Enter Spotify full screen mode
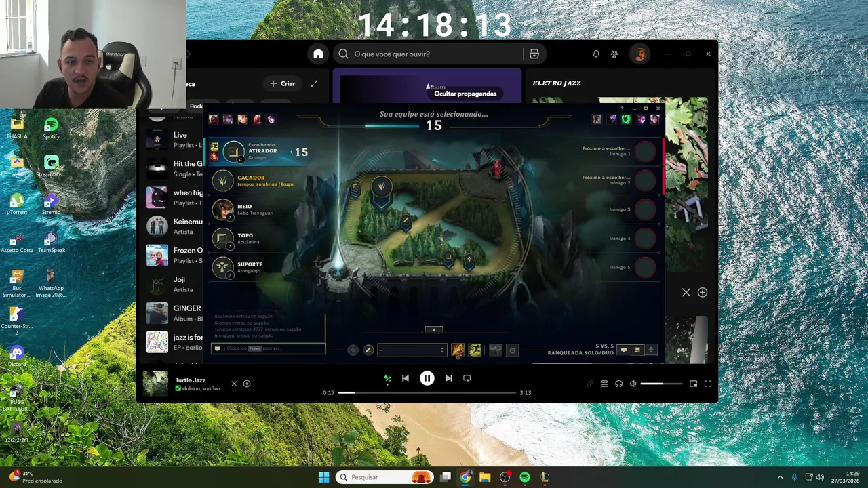The width and height of the screenshot is (868, 488). 708,384
